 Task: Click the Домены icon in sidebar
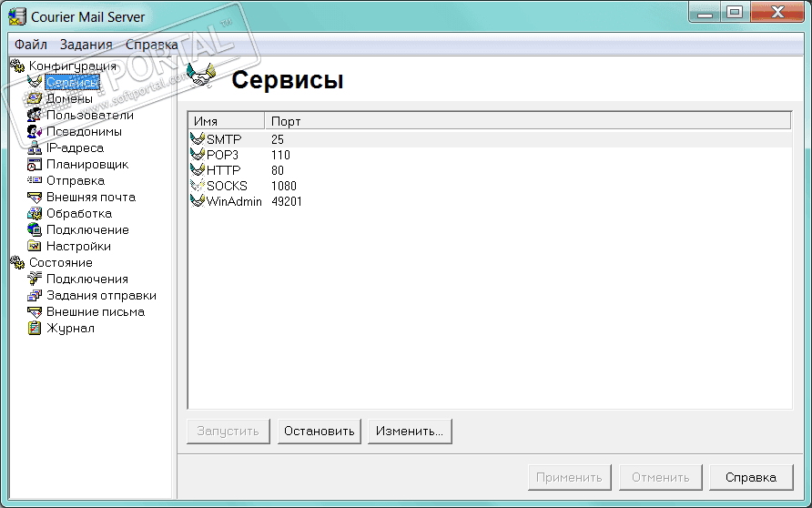(x=35, y=98)
